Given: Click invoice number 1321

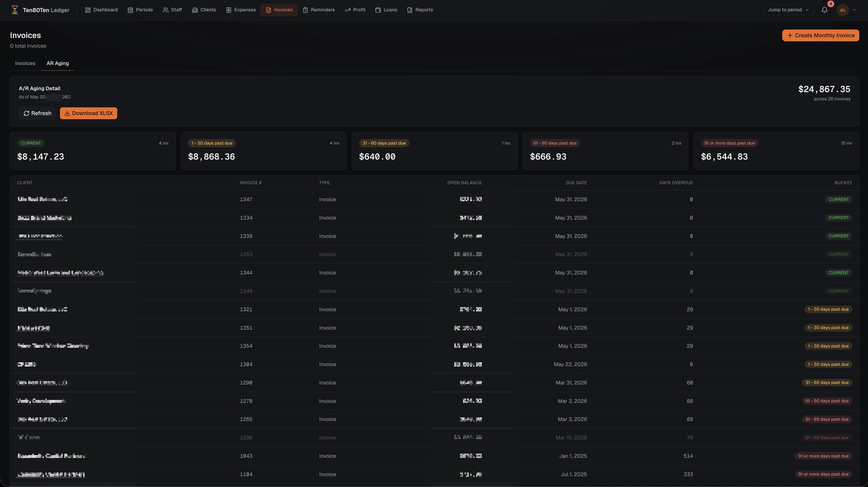Looking at the screenshot, I should point(246,310).
